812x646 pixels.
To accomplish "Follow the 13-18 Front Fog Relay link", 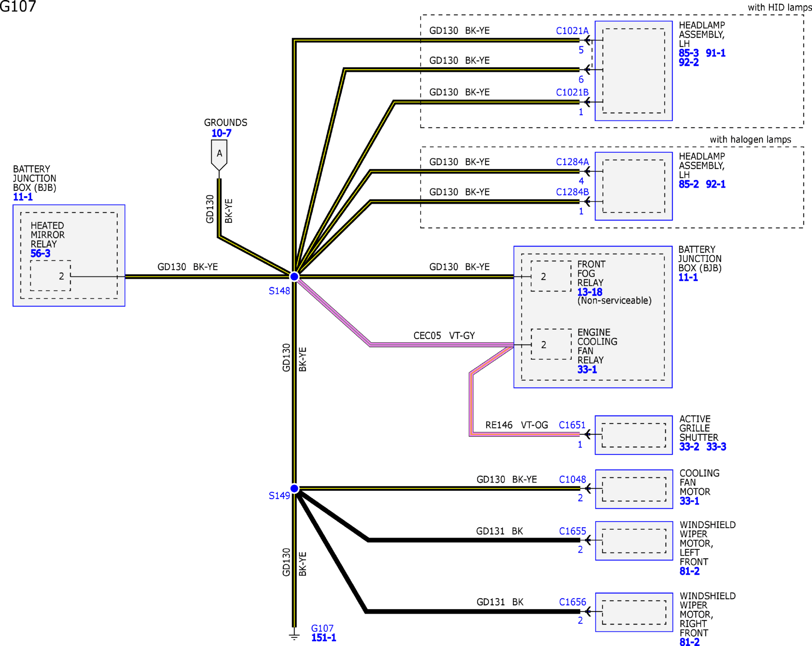I will coord(590,292).
